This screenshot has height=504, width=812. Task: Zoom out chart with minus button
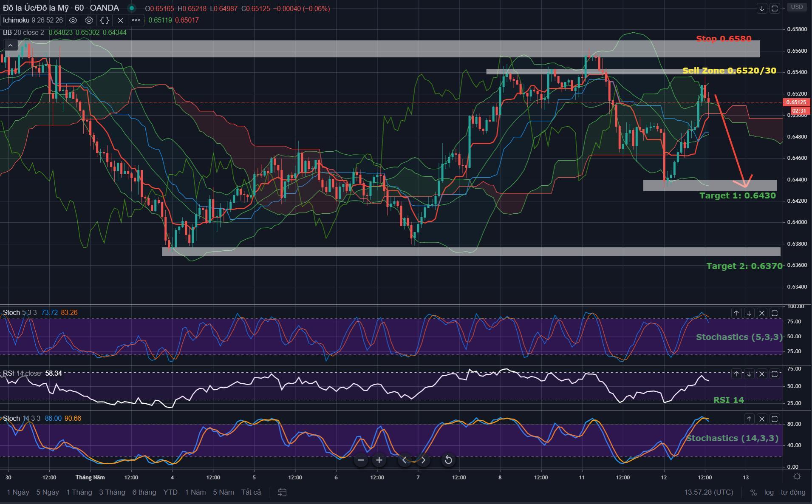(x=361, y=460)
